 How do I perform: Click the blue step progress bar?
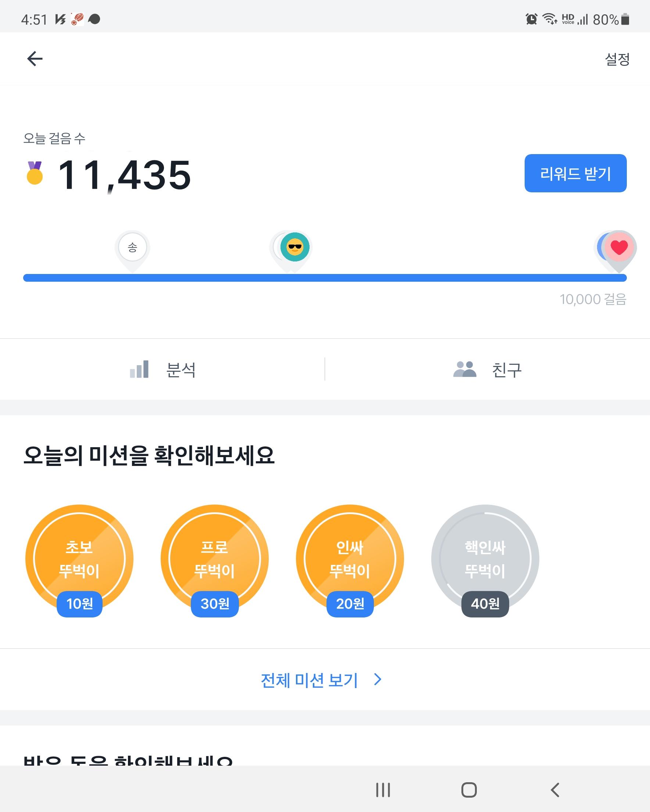click(325, 278)
